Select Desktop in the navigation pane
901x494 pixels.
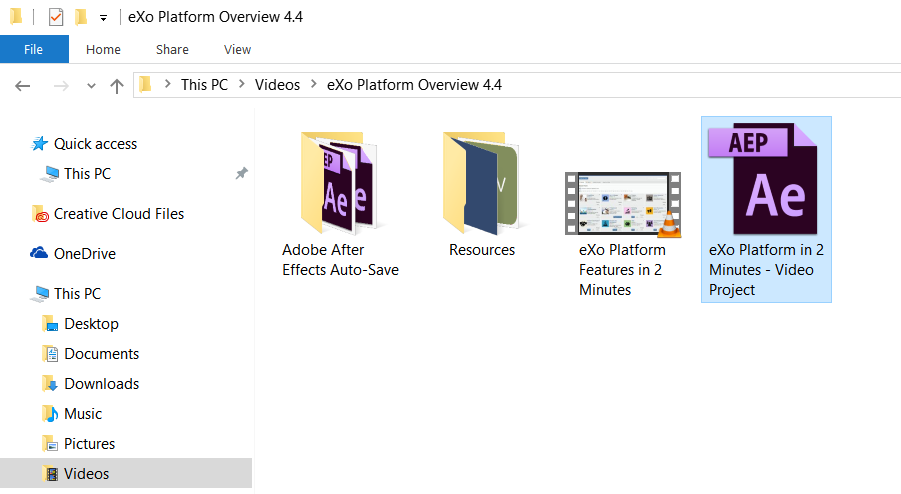tap(91, 324)
